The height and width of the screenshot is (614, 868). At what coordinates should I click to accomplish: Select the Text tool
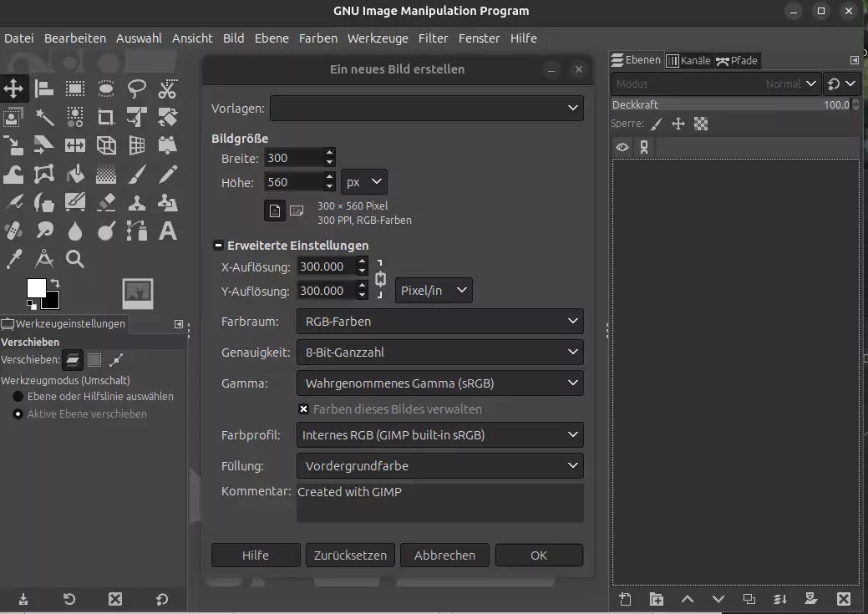(x=168, y=231)
